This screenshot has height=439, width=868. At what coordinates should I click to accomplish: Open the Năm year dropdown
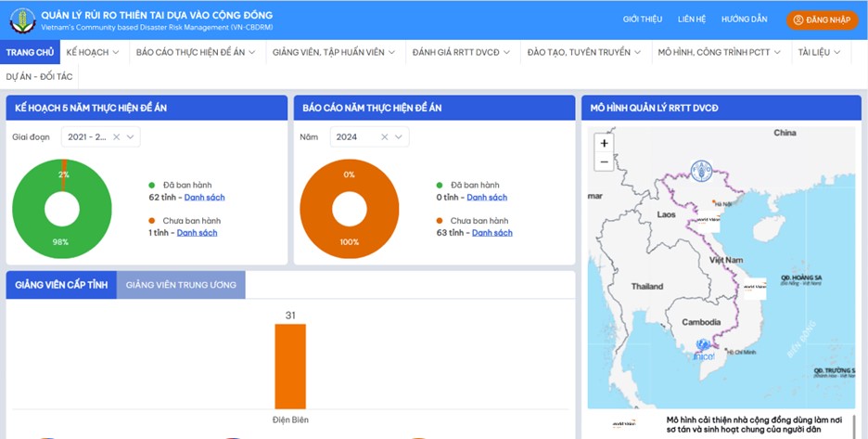pos(399,137)
